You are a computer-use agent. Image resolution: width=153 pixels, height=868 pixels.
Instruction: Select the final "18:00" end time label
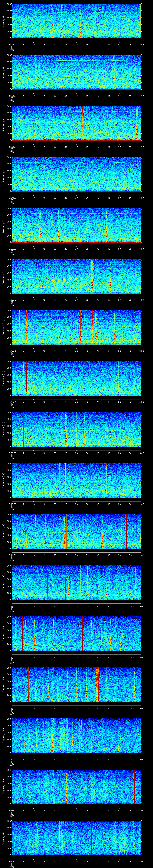click(141, 861)
